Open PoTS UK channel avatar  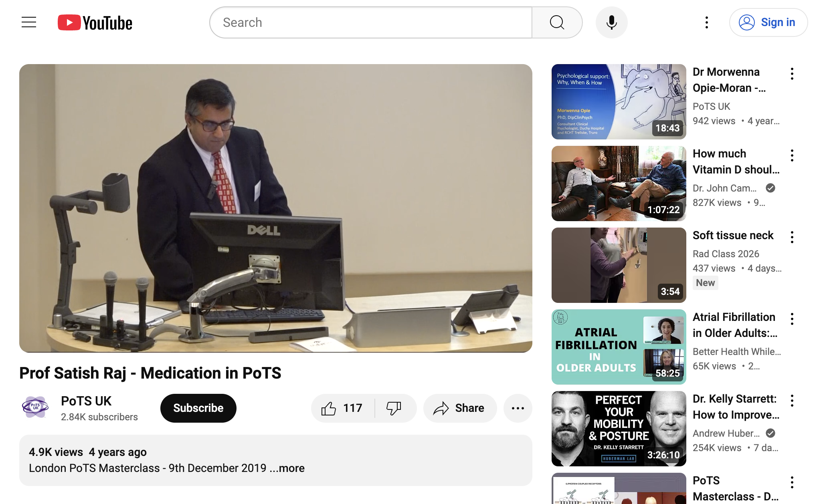[35, 408]
